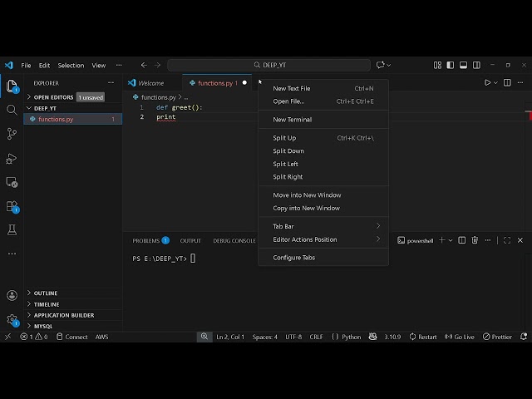Open the Accounts menu icon
The height and width of the screenshot is (399, 532).
pos(12,295)
